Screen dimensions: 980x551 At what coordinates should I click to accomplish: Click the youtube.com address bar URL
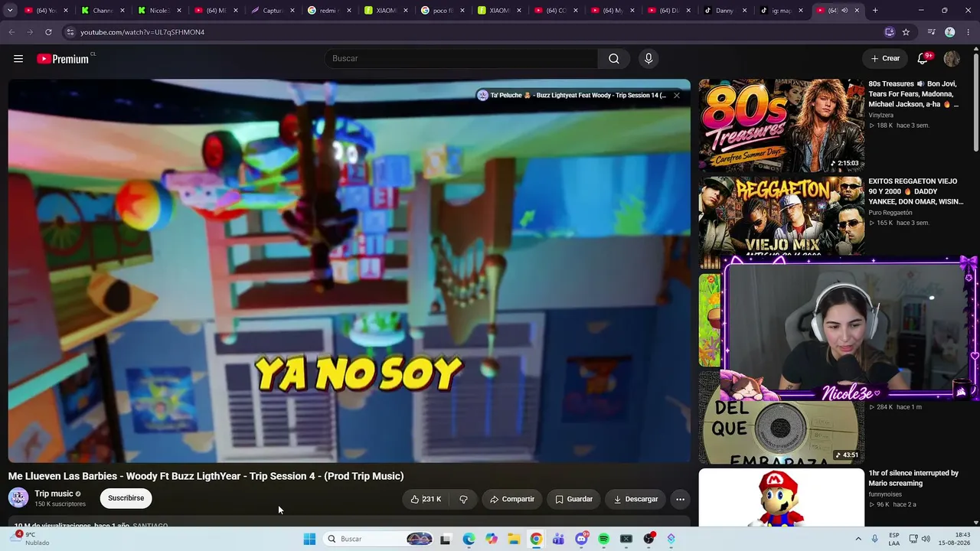pos(142,32)
